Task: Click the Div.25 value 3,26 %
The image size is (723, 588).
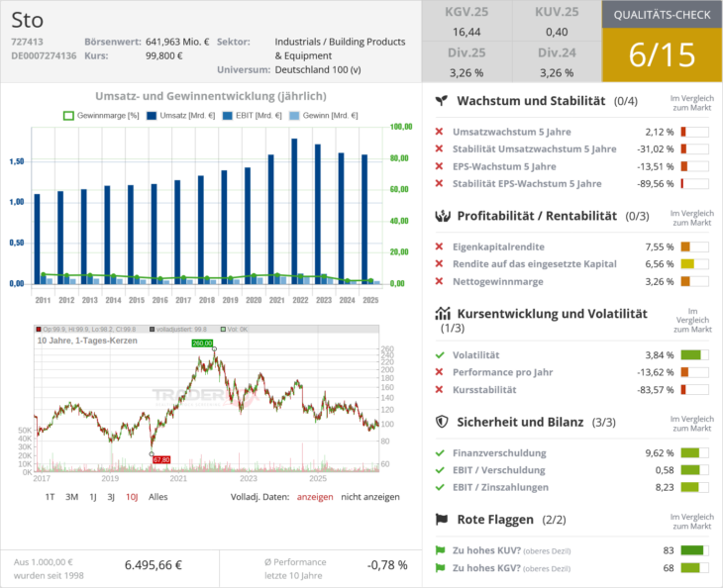Action: (466, 73)
